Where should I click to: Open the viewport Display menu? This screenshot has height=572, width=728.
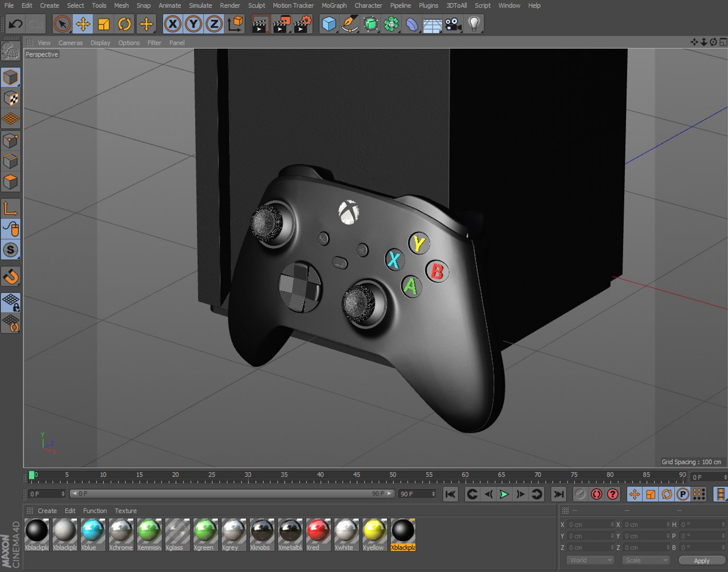[x=100, y=43]
